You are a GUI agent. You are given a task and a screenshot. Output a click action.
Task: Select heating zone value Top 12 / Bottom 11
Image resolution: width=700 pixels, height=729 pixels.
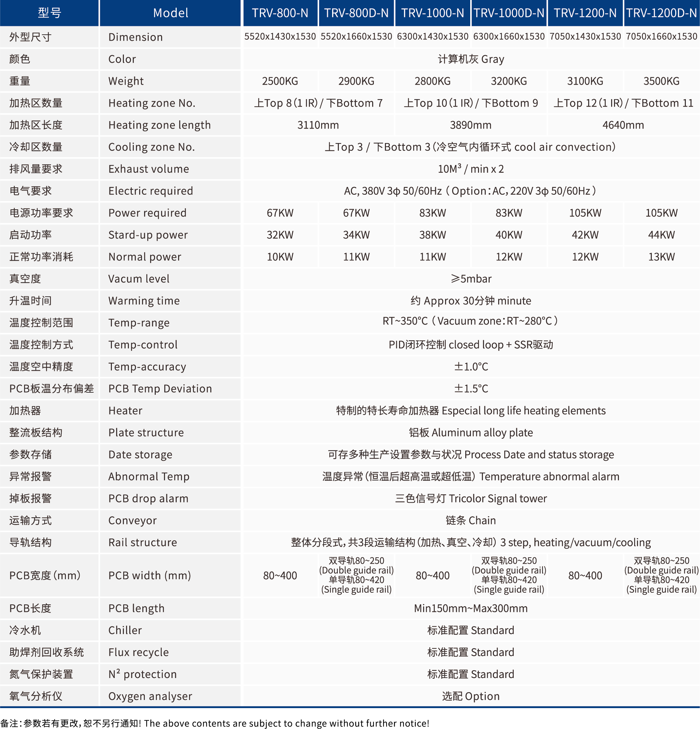point(624,103)
